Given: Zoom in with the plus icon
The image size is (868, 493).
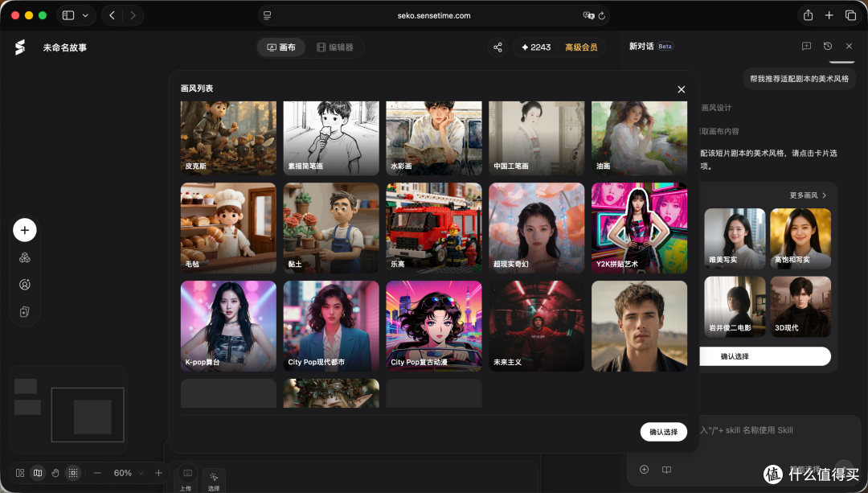Looking at the screenshot, I should [x=158, y=473].
